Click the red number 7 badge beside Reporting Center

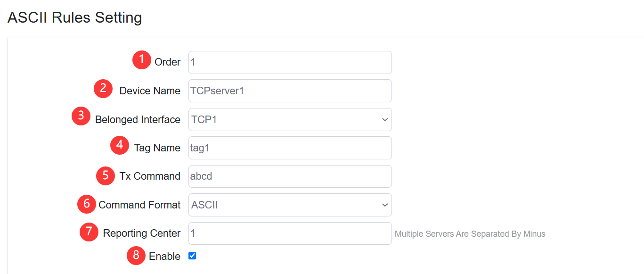(89, 232)
